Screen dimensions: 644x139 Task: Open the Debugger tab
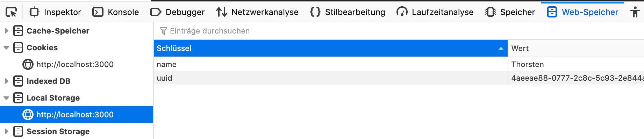point(177,12)
